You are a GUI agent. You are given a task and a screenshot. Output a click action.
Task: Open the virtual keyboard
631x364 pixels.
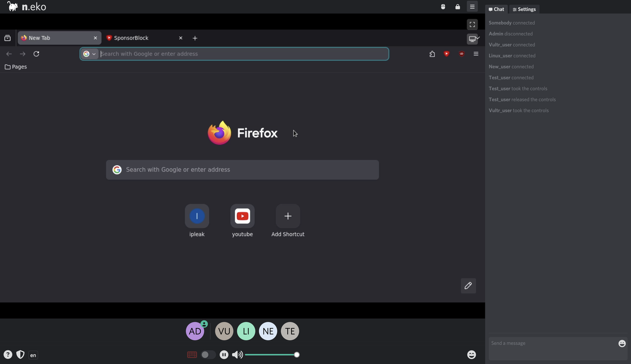tap(191, 354)
